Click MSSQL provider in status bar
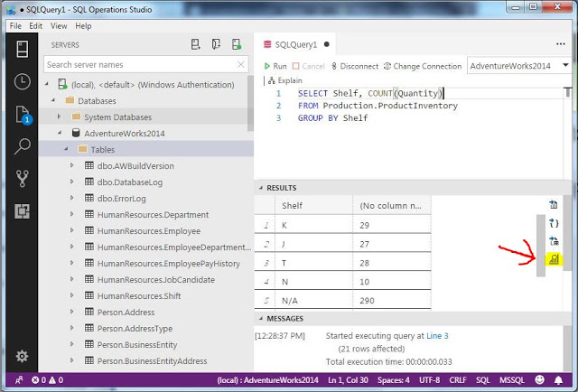 (x=512, y=380)
